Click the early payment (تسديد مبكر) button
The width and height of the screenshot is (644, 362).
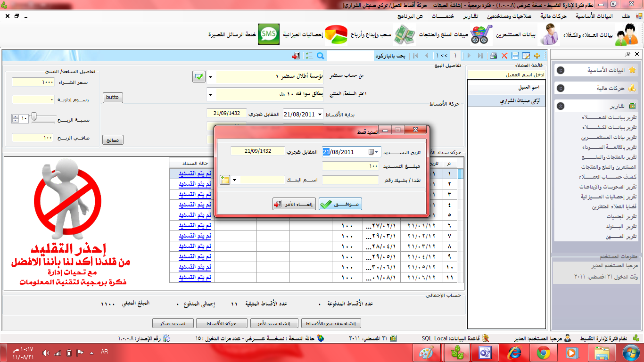(173, 323)
